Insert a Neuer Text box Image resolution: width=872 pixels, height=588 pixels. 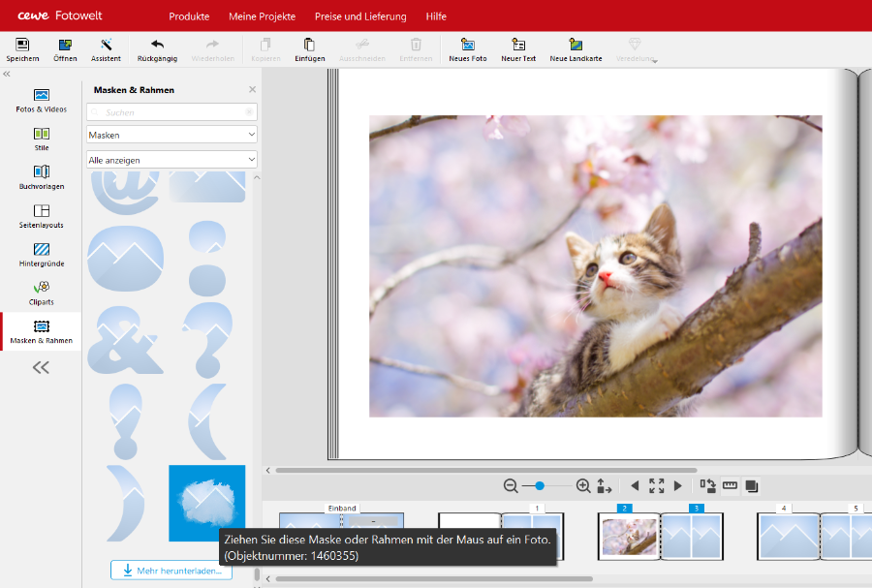518,46
